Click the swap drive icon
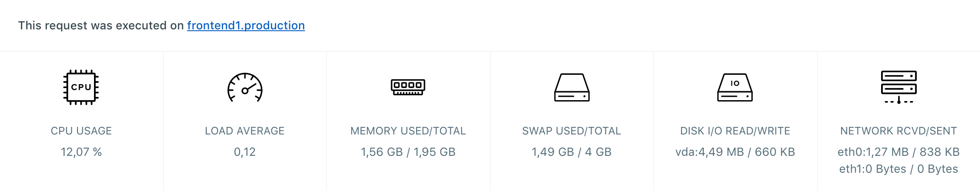 [x=572, y=88]
